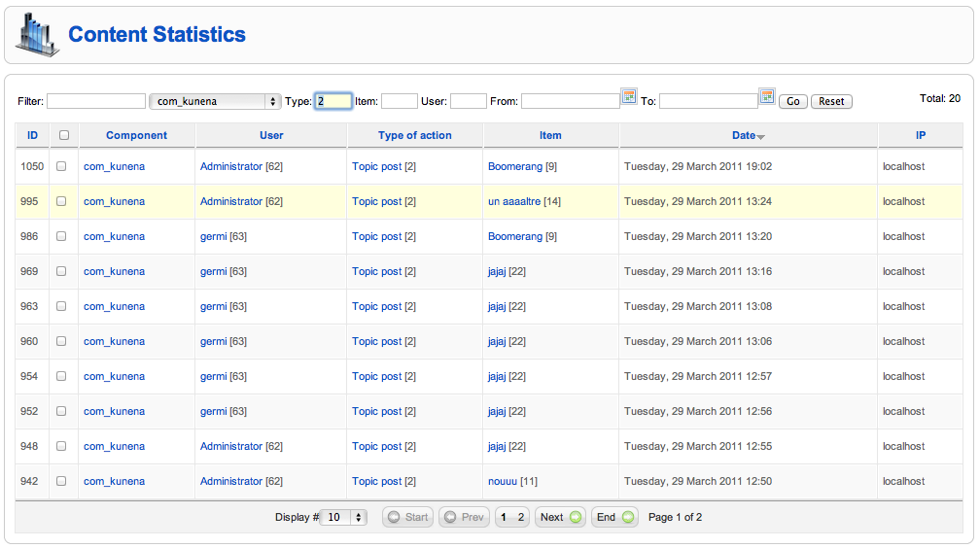The height and width of the screenshot is (548, 980).
Task: Click the Date column sort arrow
Action: [760, 137]
